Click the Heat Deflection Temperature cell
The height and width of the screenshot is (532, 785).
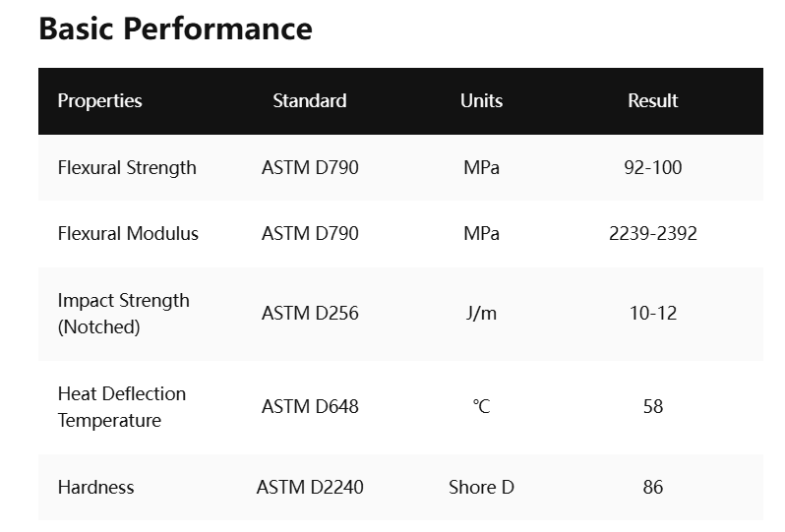[122, 407]
